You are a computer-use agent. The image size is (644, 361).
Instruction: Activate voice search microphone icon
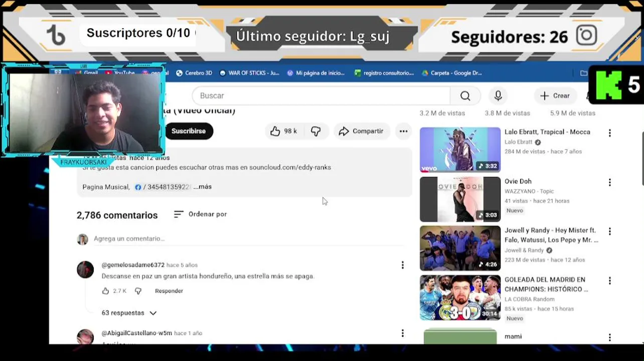click(498, 96)
